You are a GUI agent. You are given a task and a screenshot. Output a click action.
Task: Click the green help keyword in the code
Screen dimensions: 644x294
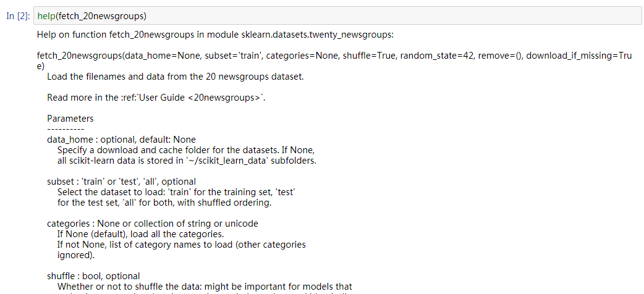coord(46,15)
